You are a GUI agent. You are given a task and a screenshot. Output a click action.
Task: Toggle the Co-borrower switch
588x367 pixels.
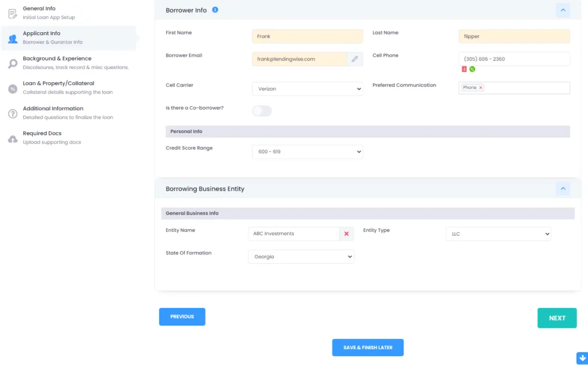[262, 111]
